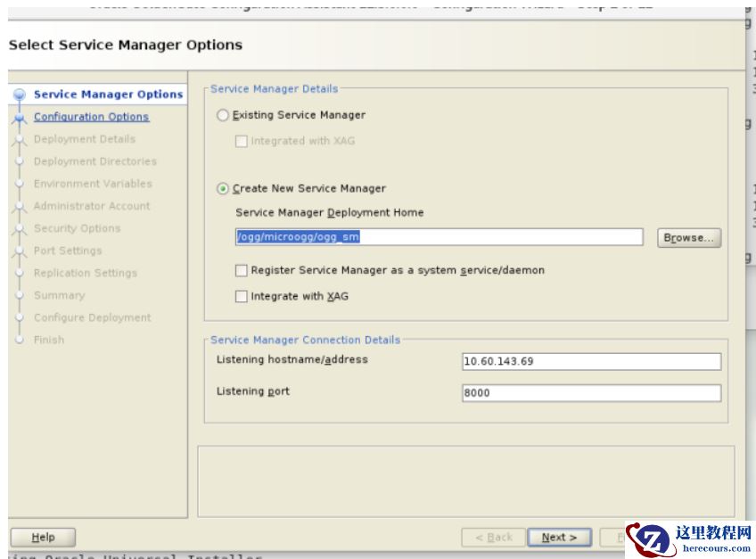Click Deployment Details step label

tap(85, 139)
